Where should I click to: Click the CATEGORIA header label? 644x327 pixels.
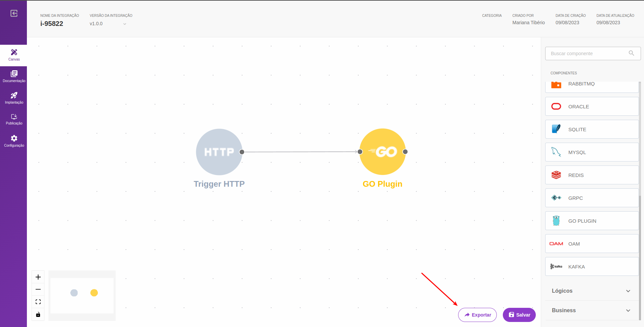(x=492, y=15)
